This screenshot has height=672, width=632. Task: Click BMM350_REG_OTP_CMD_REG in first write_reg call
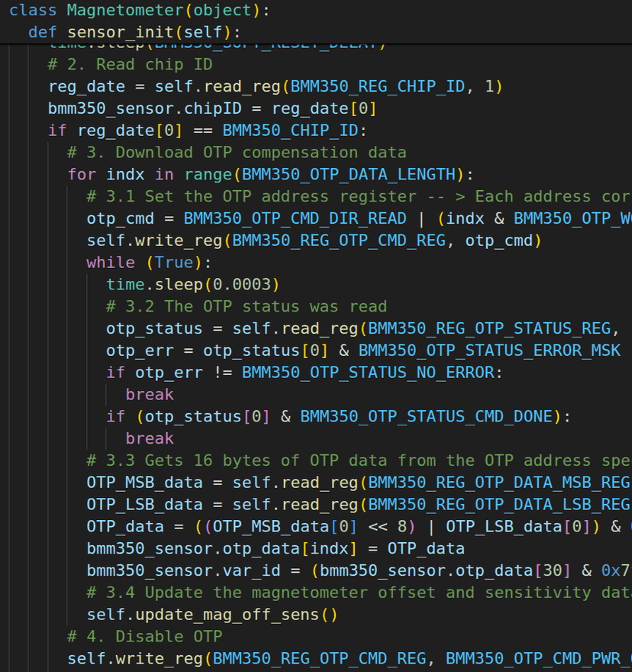click(x=339, y=241)
